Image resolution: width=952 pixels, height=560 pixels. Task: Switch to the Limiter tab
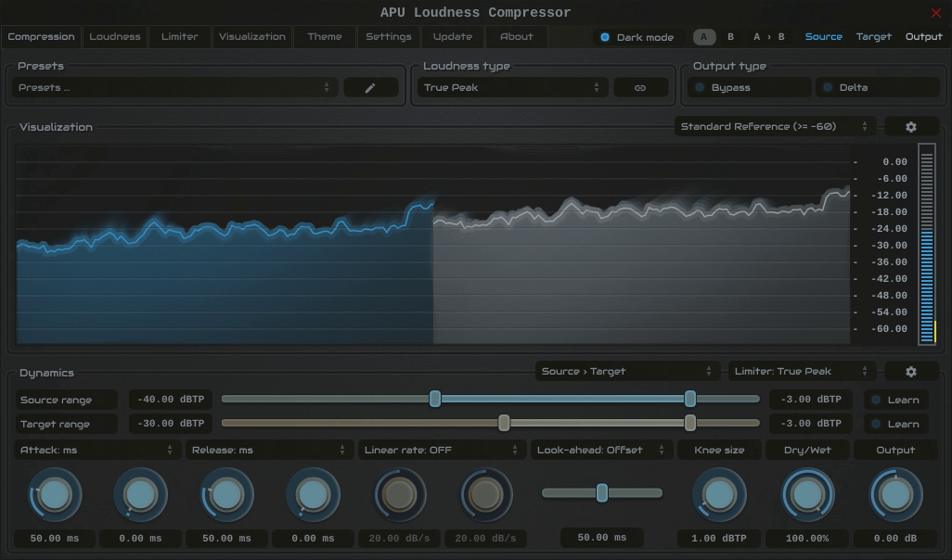coord(180,36)
